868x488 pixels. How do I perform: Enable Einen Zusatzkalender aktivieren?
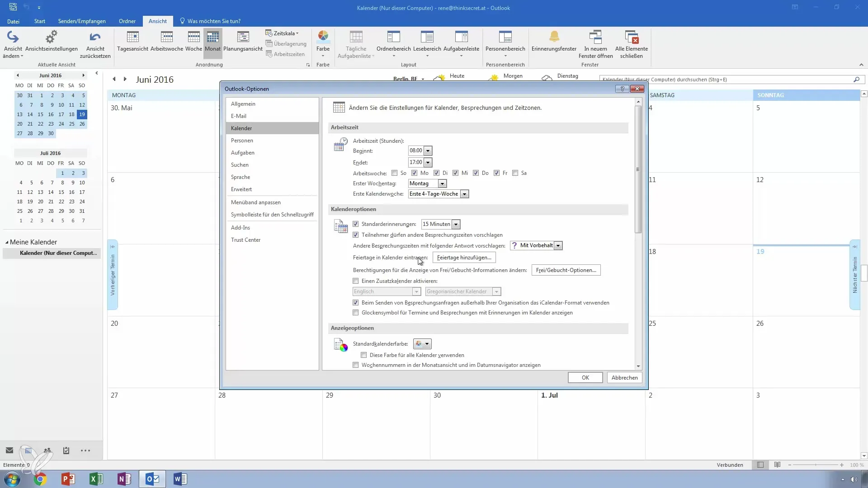pyautogui.click(x=355, y=281)
